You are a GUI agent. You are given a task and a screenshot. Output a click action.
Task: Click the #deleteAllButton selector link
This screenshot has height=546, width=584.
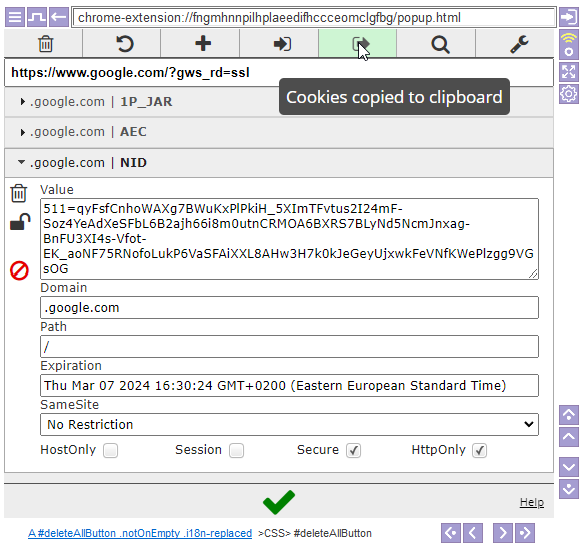[x=140, y=533]
